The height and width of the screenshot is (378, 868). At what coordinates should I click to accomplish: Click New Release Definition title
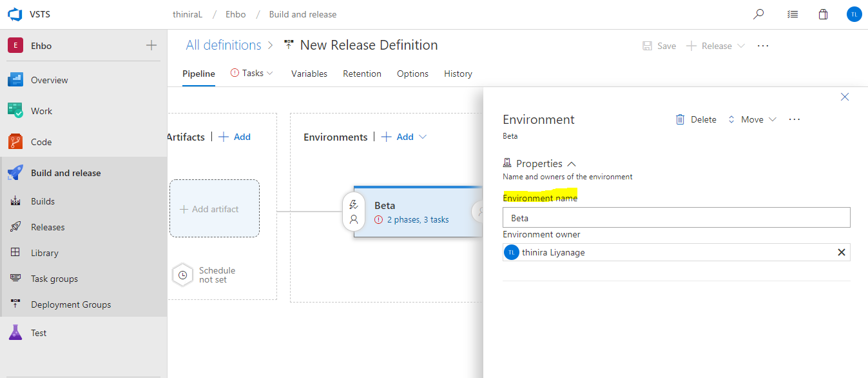[369, 45]
